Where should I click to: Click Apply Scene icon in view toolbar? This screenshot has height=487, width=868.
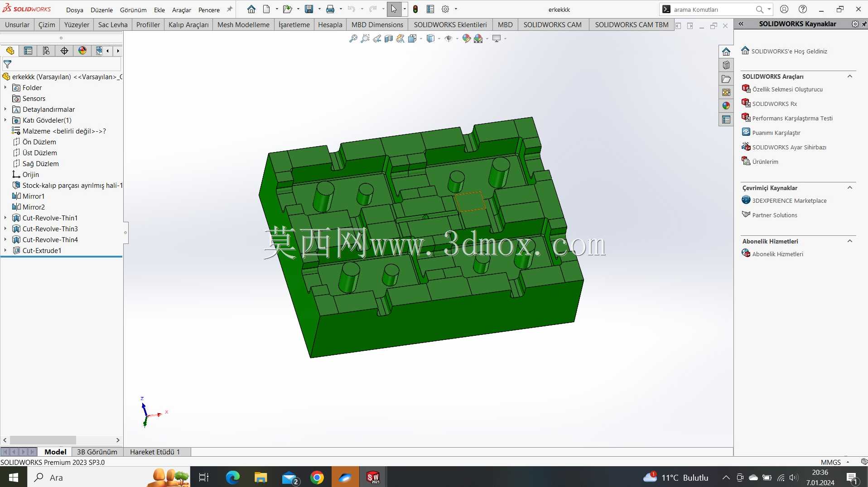[x=478, y=39]
